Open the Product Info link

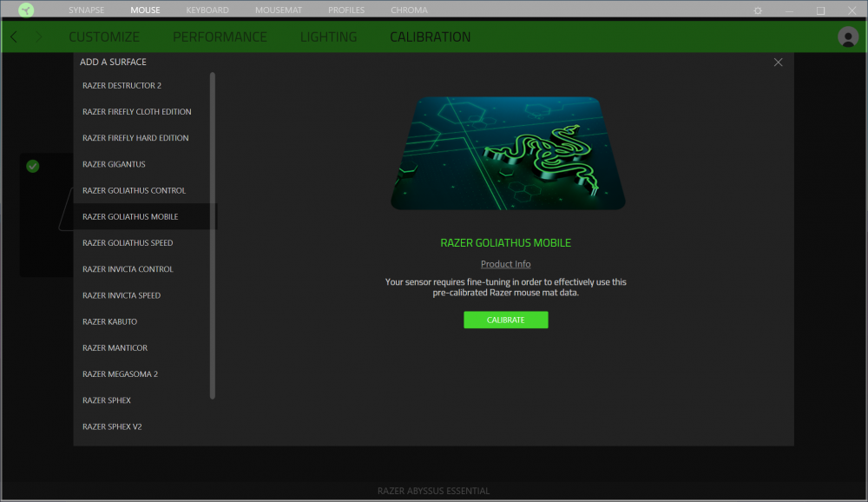click(505, 264)
